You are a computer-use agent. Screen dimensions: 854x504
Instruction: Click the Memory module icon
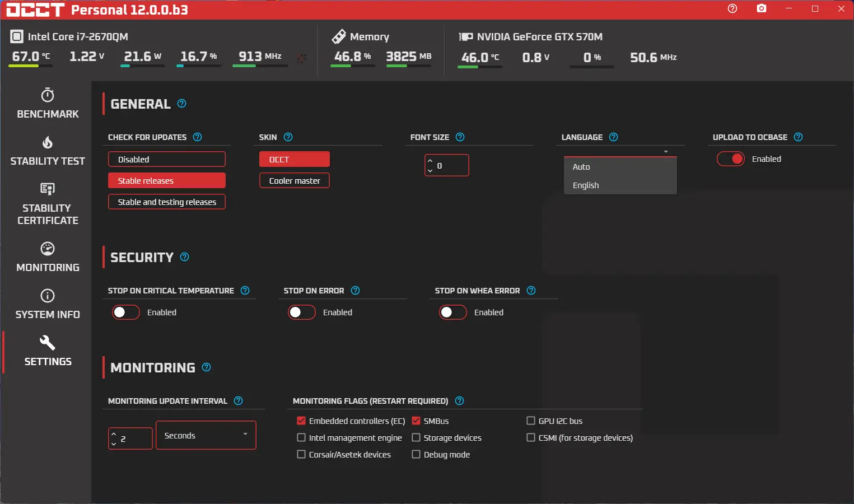click(x=339, y=36)
